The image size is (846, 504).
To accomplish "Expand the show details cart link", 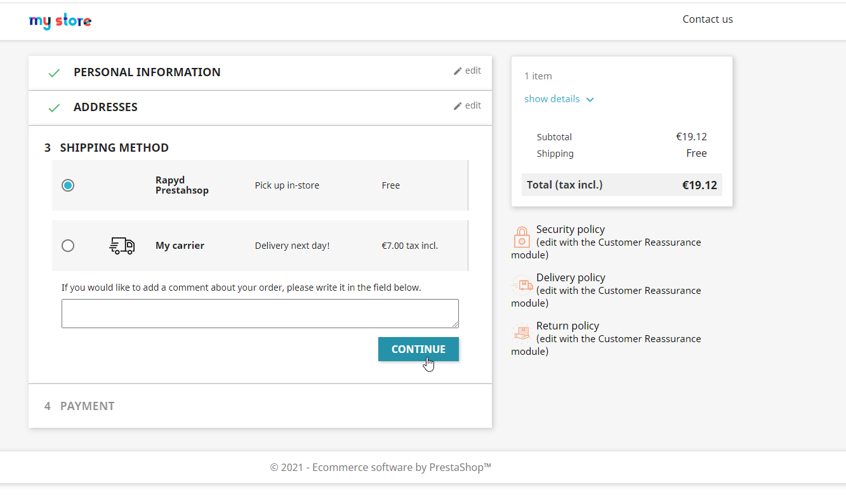I will (552, 99).
